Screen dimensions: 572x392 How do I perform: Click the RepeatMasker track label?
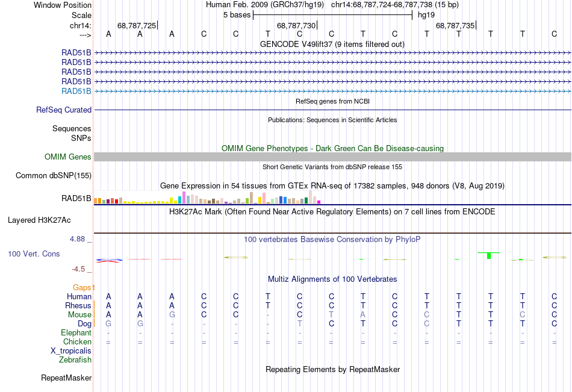tap(66, 378)
